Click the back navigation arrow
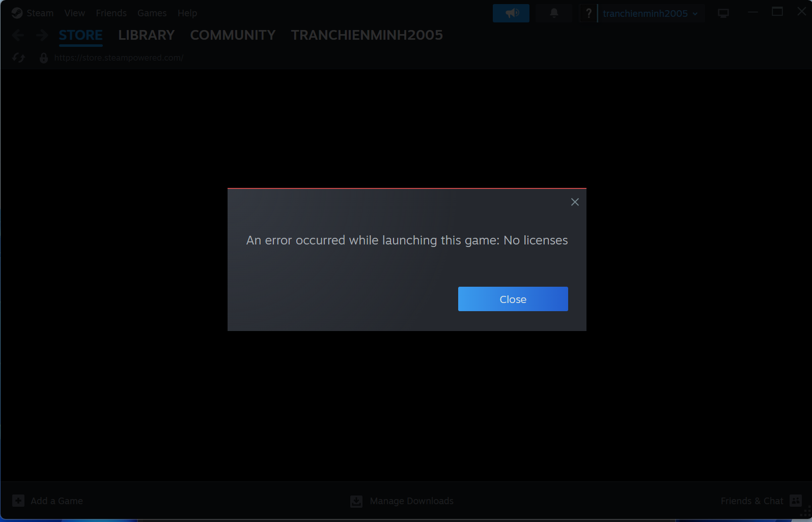812x522 pixels. click(x=18, y=35)
